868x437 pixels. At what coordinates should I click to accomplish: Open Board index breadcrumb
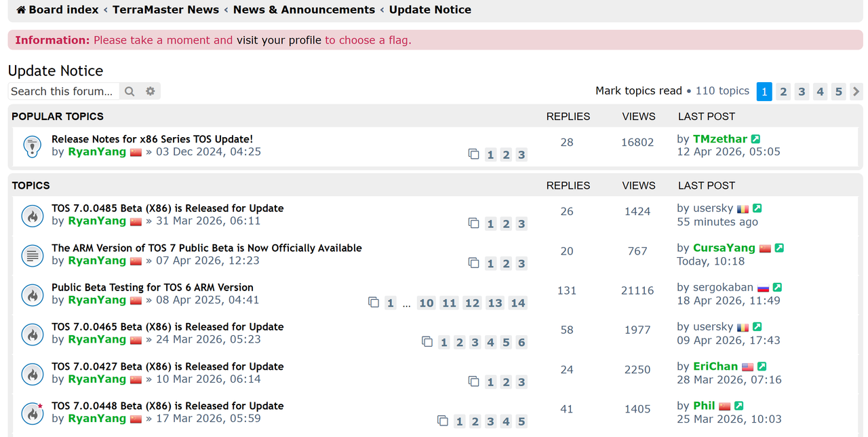[x=64, y=10]
